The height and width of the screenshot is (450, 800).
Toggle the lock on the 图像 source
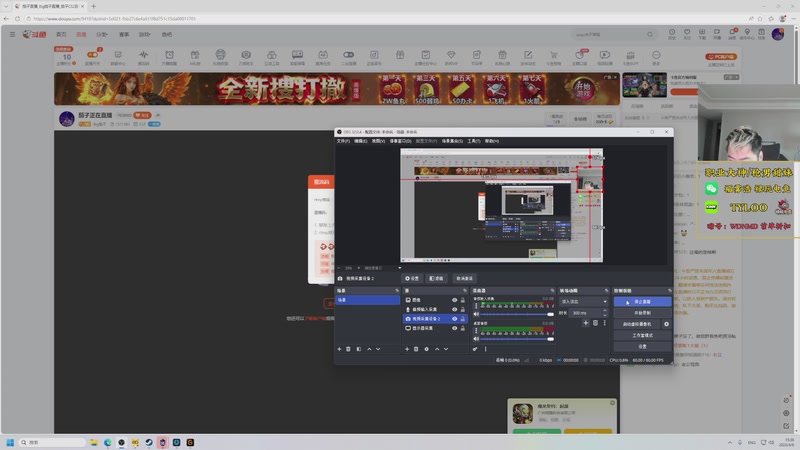pyautogui.click(x=463, y=300)
